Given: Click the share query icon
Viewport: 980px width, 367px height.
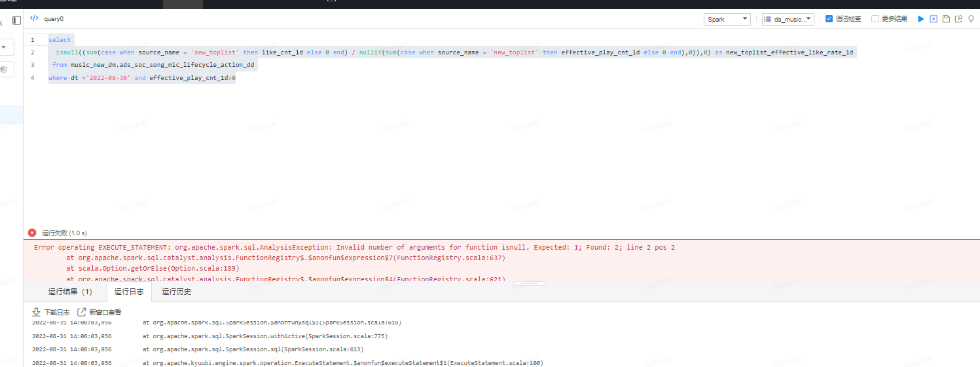Looking at the screenshot, I should click(x=958, y=19).
